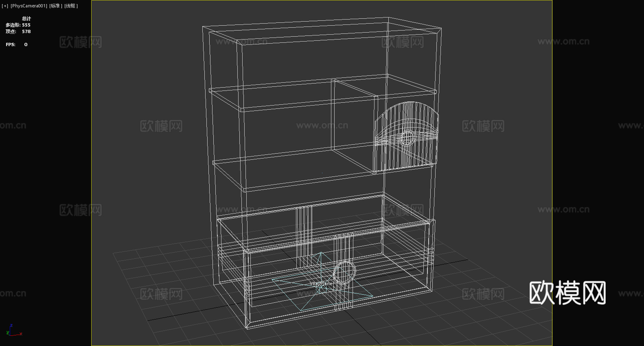This screenshot has width=644, height=346.
Task: Open the 标准 shading quality menu
Action: pos(56,6)
